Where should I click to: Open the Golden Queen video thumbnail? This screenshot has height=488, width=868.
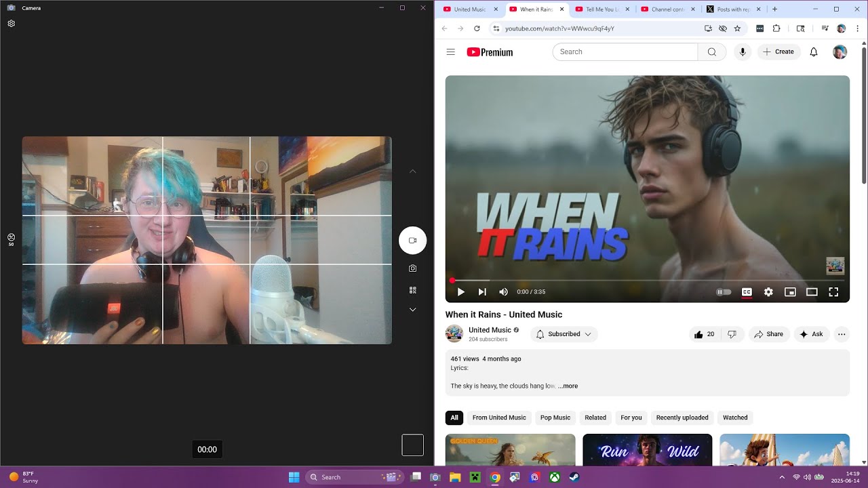click(x=510, y=449)
